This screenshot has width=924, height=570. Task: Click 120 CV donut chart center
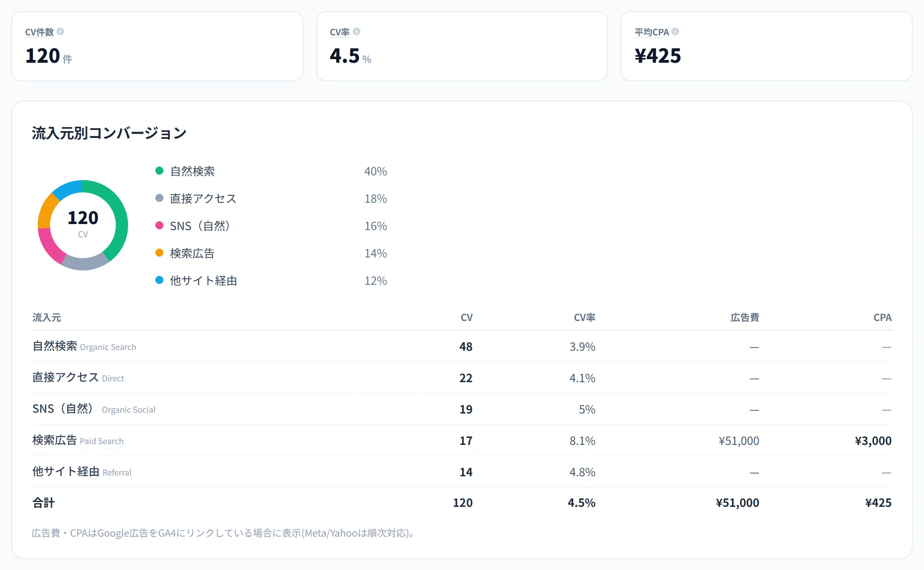(x=83, y=225)
